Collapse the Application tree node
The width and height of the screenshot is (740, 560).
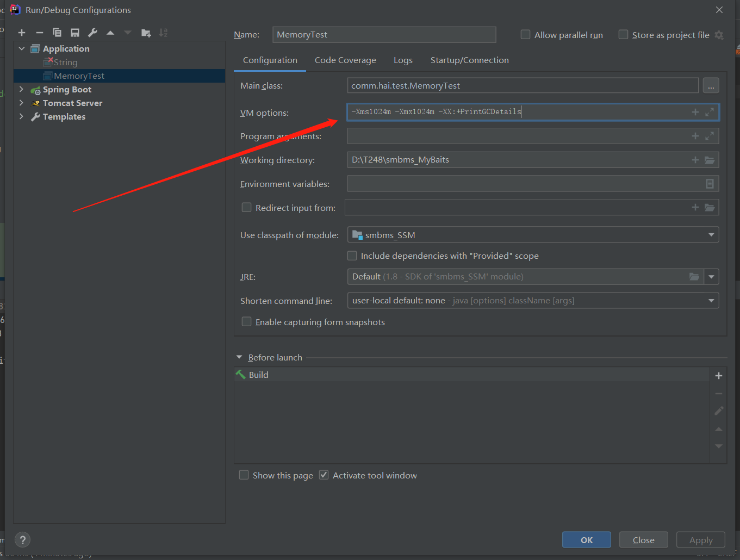pyautogui.click(x=22, y=48)
